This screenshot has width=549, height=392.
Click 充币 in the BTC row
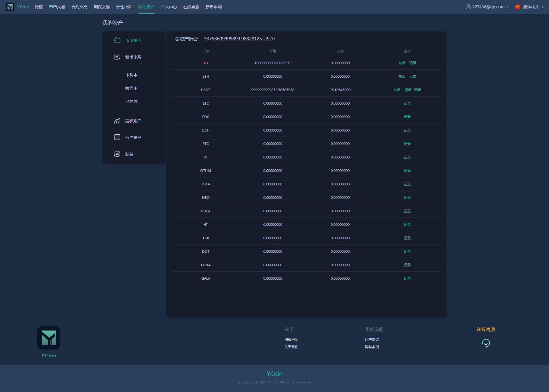tap(402, 63)
